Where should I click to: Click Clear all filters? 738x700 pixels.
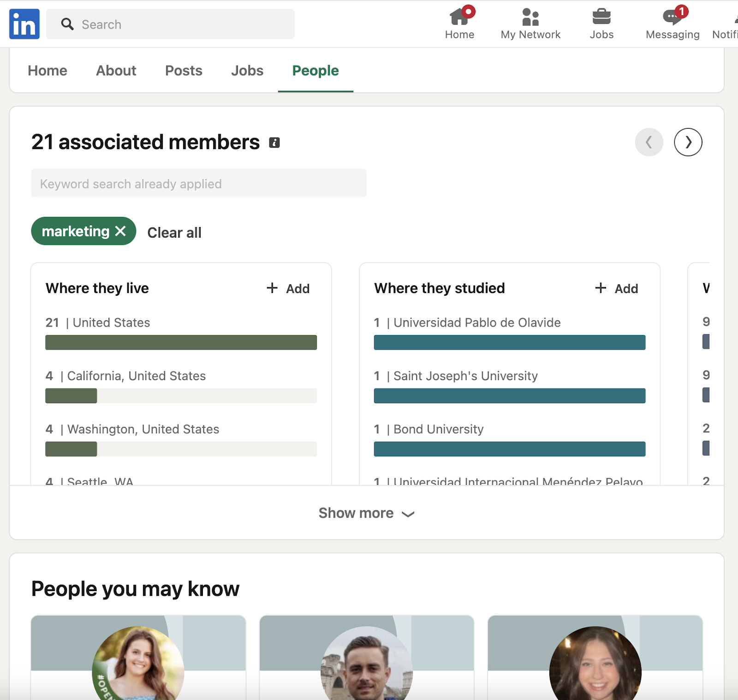pos(174,233)
